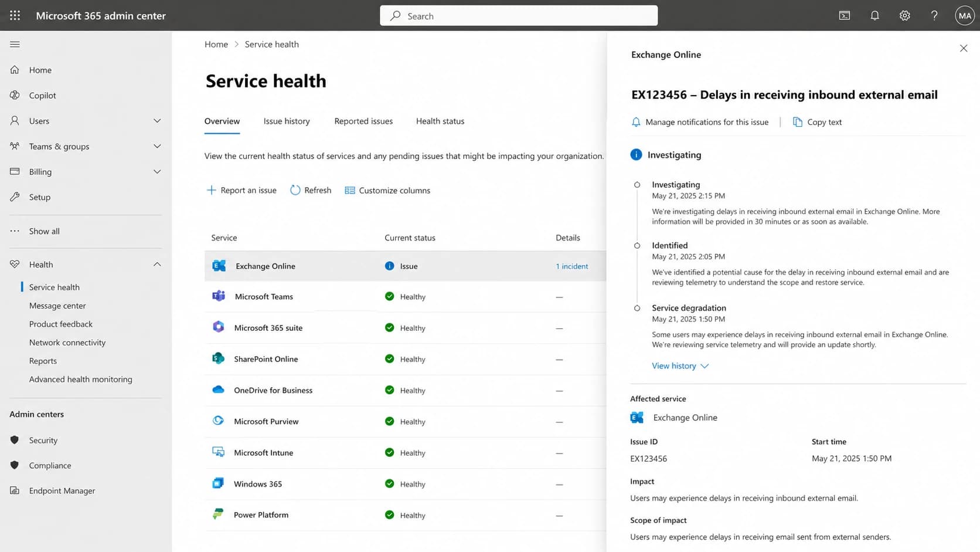Expand the Users menu chevron
The height and width of the screenshot is (552, 980).
point(157,121)
